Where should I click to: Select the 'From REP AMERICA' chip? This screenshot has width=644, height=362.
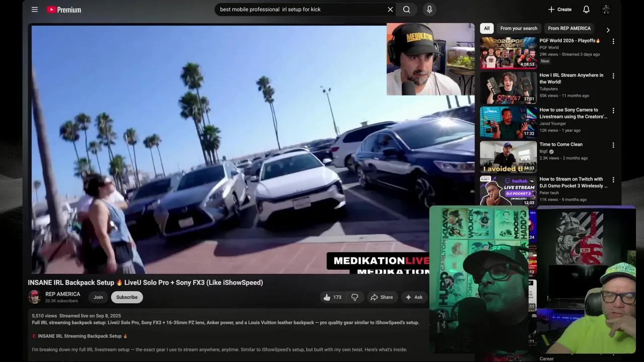coord(569,29)
